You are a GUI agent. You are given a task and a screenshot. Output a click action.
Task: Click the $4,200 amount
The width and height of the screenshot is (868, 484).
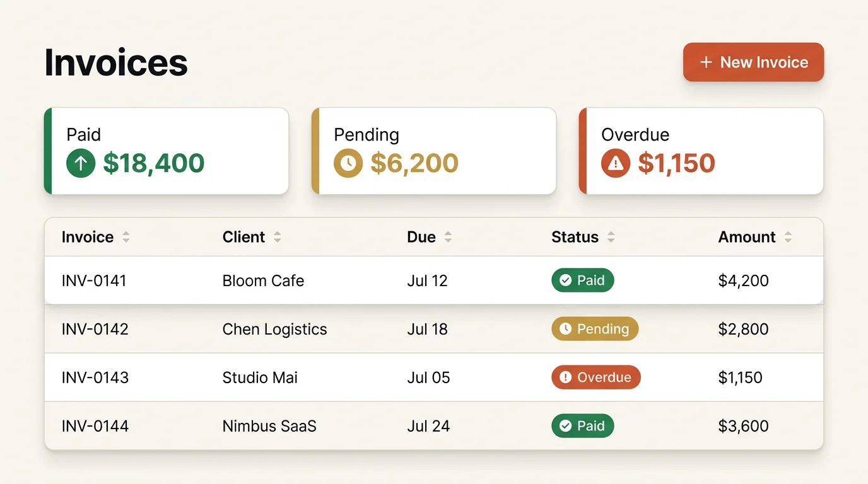(x=743, y=280)
